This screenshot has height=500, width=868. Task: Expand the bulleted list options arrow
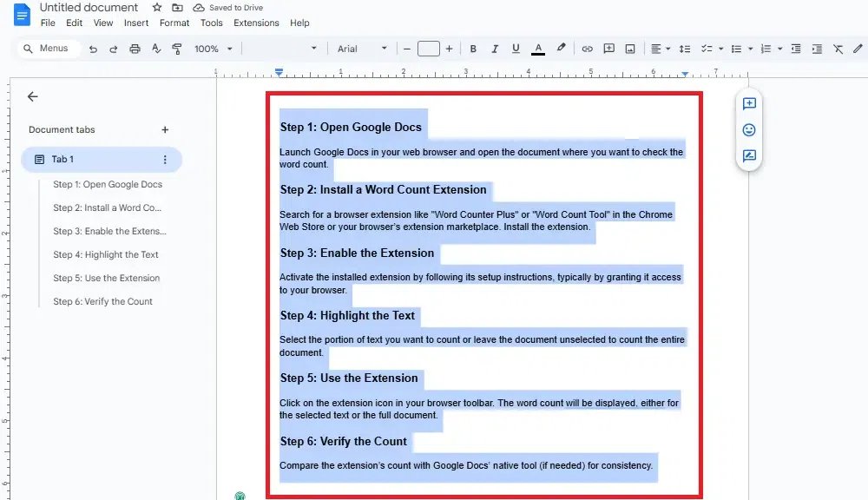coord(751,49)
